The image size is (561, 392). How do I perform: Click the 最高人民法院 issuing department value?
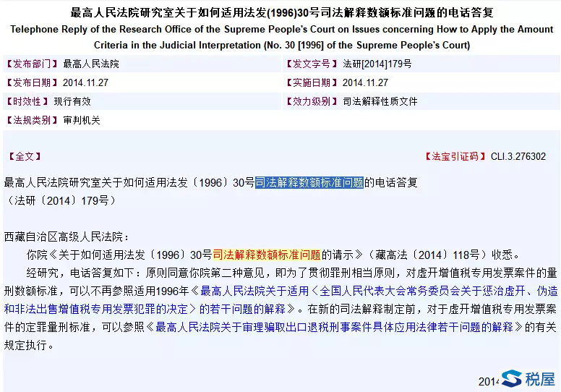click(91, 64)
